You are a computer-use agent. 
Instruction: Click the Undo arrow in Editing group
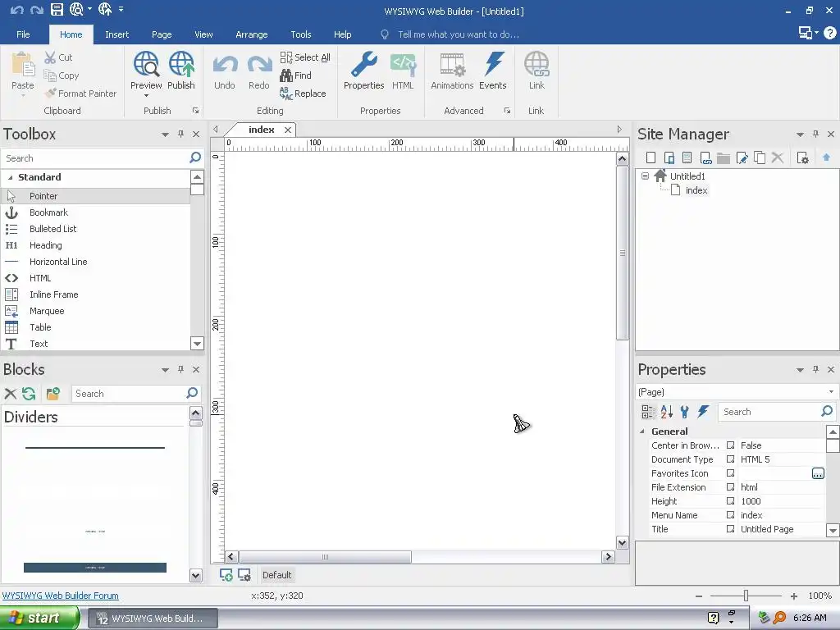225,65
